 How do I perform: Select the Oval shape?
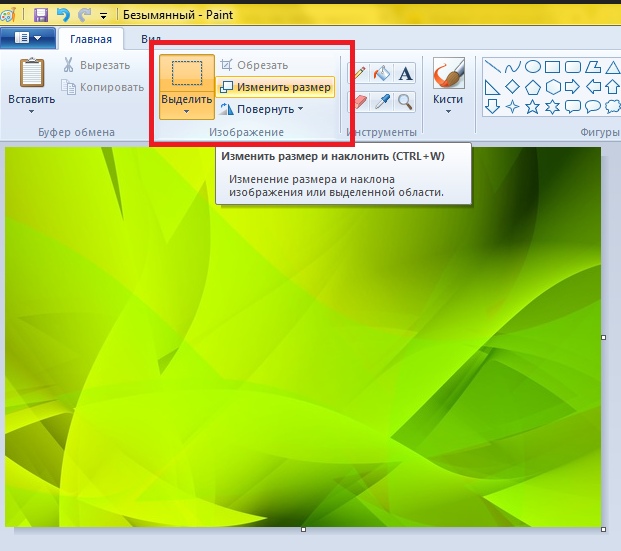[x=533, y=67]
